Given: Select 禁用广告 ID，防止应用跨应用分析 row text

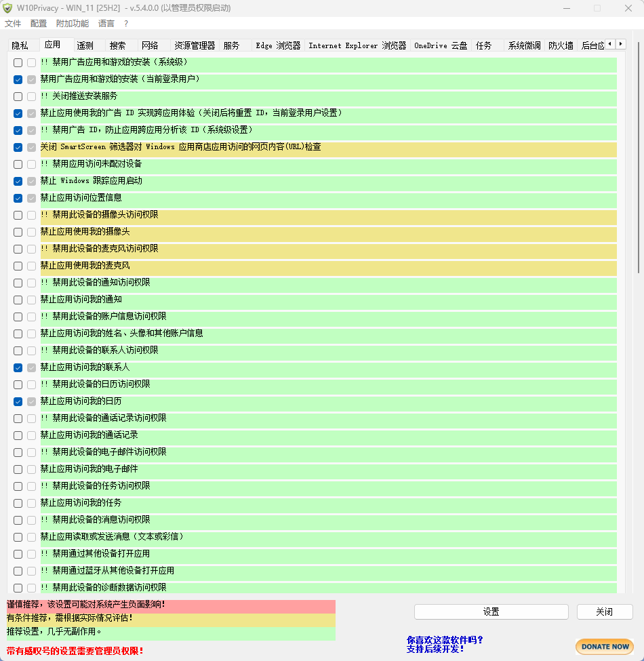Looking at the screenshot, I should point(146,130).
